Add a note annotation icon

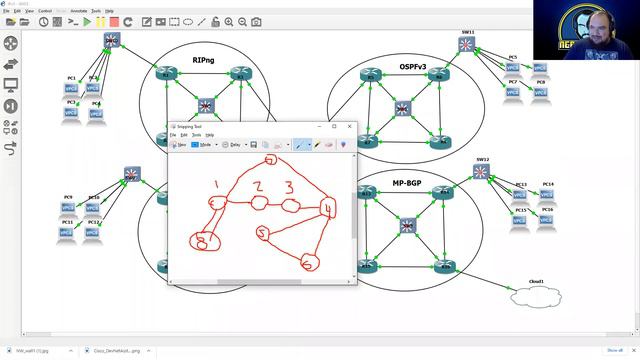[x=147, y=22]
